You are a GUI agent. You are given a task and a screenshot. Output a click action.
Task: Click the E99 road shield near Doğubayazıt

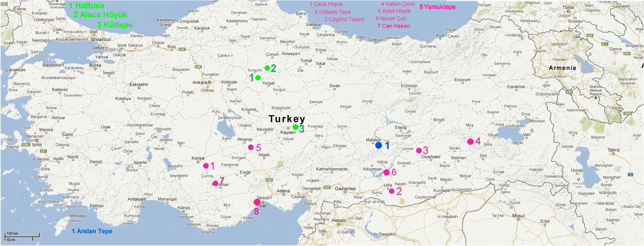click(x=569, y=92)
